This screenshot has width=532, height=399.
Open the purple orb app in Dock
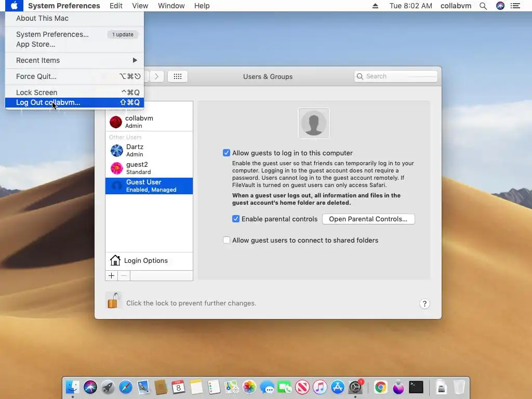coord(398,387)
